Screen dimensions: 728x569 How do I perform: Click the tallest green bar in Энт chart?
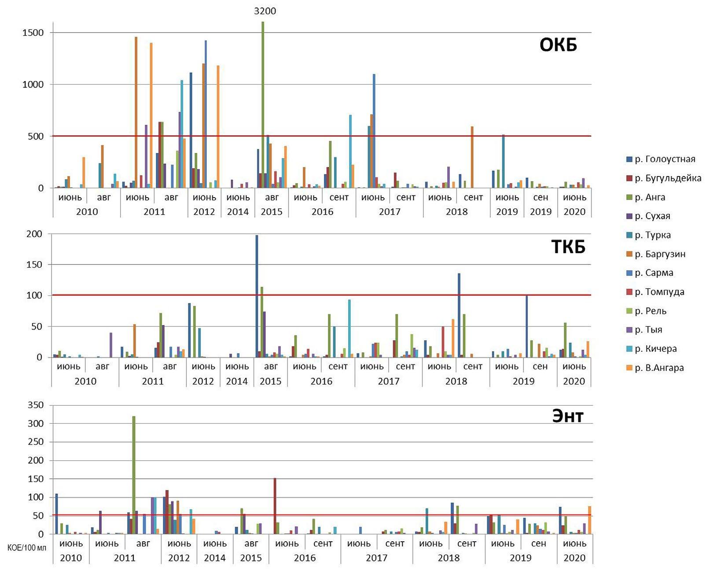coord(134,474)
